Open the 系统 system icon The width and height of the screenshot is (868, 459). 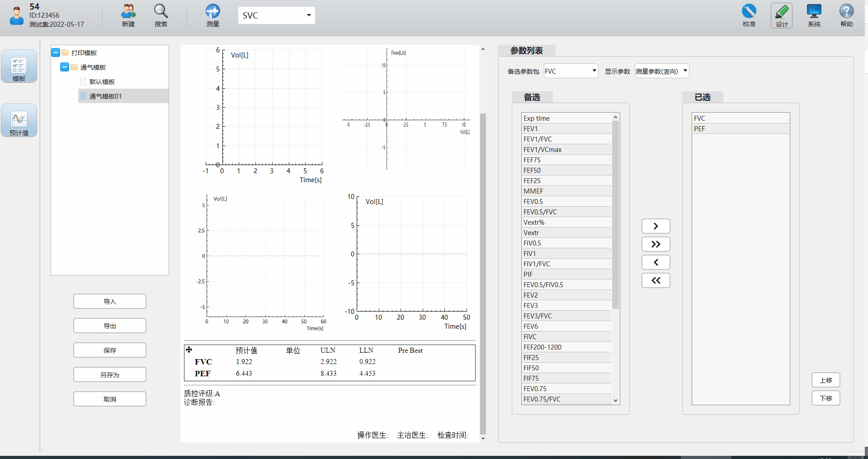pyautogui.click(x=814, y=15)
